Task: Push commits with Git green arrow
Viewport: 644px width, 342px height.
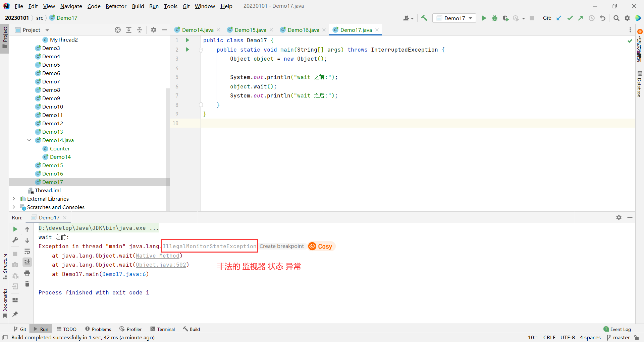Action: tap(581, 18)
